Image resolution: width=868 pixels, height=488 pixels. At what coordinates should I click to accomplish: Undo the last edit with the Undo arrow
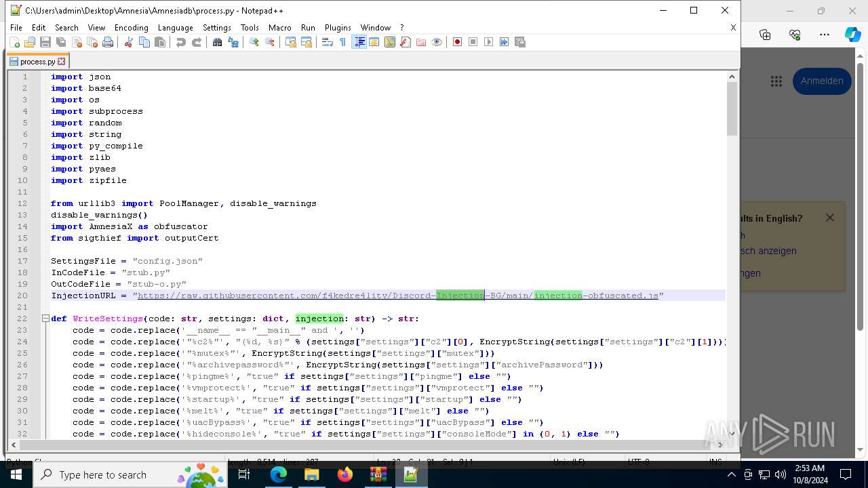[x=180, y=42]
